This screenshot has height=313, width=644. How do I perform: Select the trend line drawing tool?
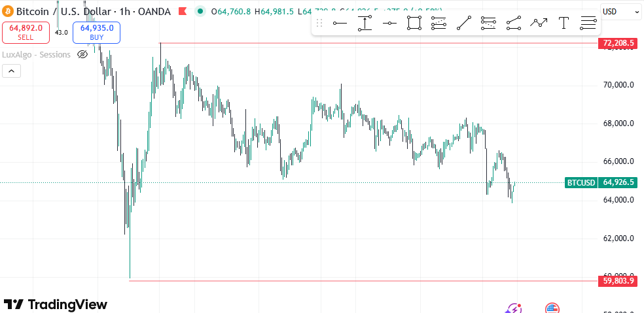(464, 23)
